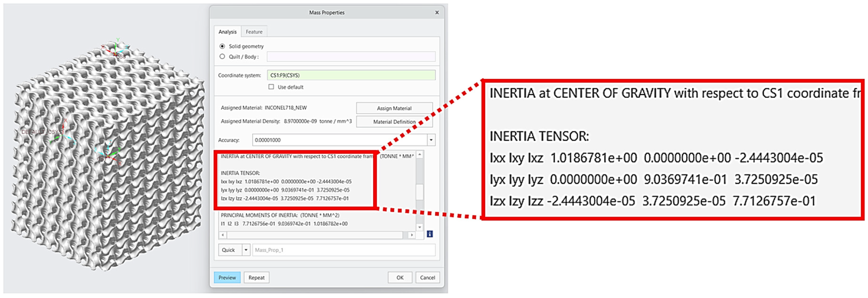
Task: Select the Analysis tab
Action: click(x=227, y=32)
